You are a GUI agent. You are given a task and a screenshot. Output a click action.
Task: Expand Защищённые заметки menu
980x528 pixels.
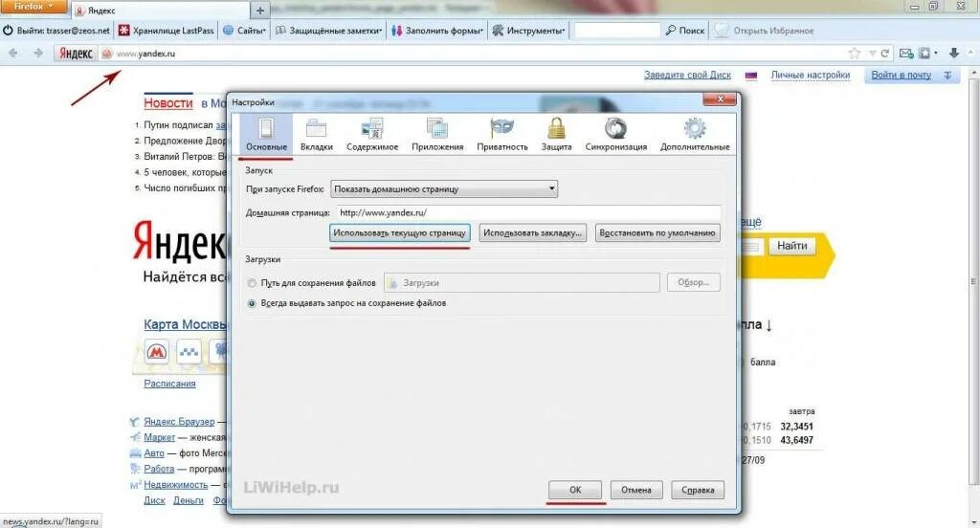click(329, 30)
